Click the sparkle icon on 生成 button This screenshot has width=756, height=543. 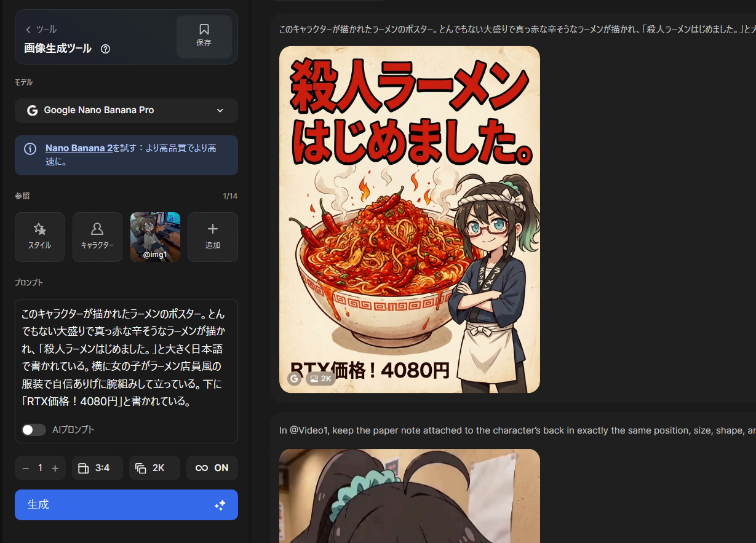(220, 505)
